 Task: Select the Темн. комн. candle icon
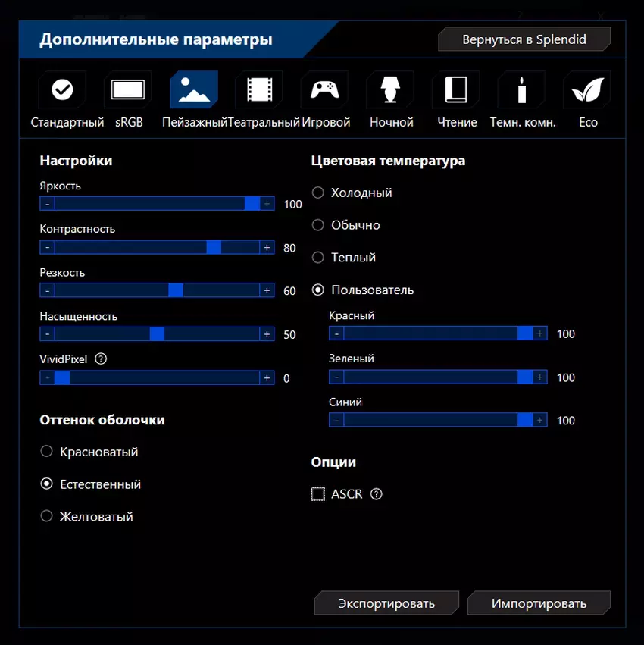click(x=521, y=90)
